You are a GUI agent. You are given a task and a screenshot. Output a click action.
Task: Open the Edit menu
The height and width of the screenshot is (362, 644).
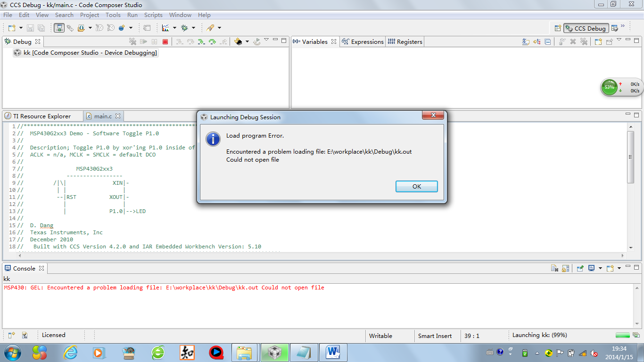(x=24, y=15)
